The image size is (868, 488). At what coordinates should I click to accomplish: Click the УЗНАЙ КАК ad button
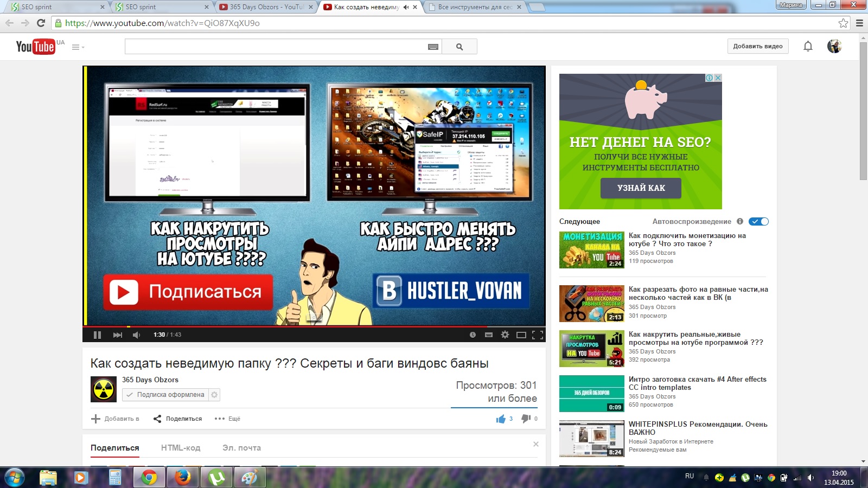tap(641, 188)
